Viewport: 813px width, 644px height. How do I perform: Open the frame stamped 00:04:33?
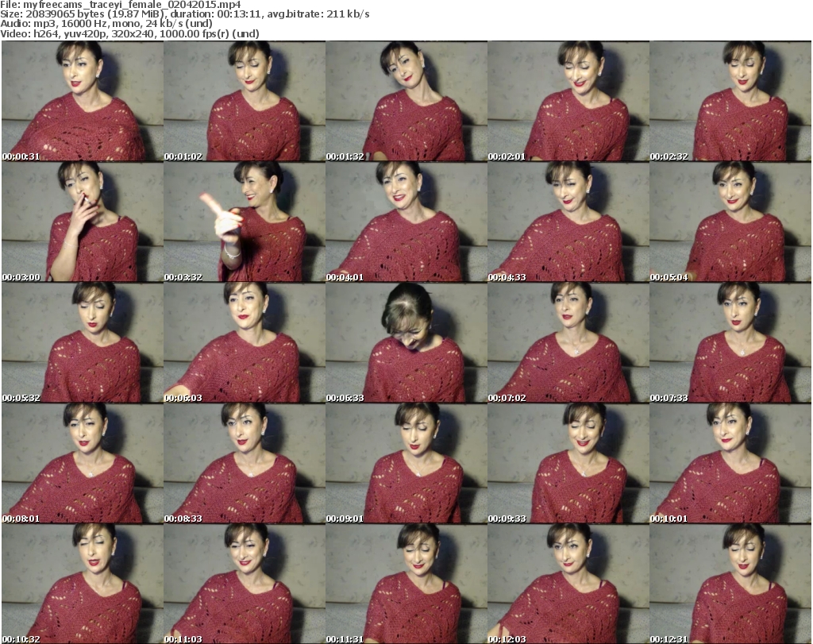tap(568, 222)
